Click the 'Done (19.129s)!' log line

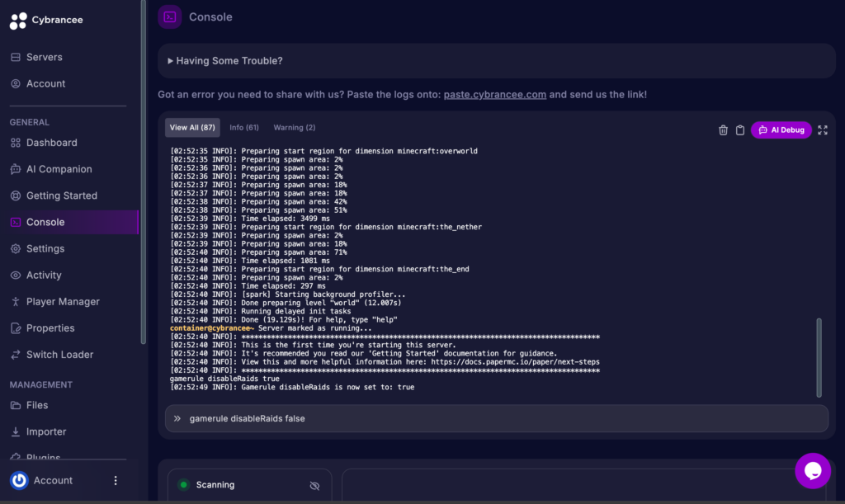284,320
